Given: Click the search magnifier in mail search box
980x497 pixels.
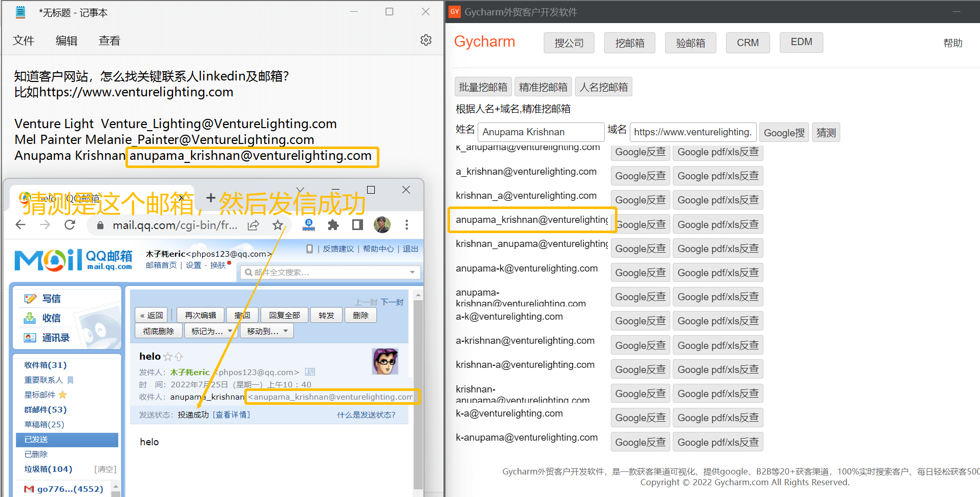Looking at the screenshot, I should click(x=248, y=273).
